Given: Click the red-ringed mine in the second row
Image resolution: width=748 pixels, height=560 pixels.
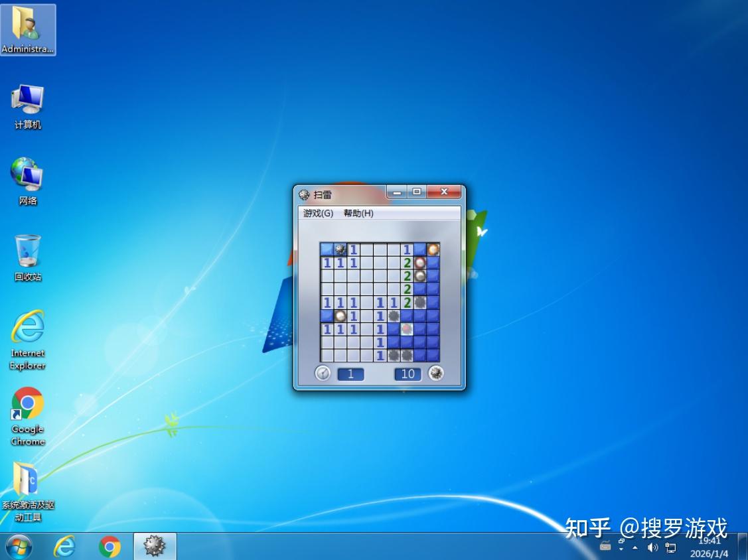Looking at the screenshot, I should click(419, 263).
